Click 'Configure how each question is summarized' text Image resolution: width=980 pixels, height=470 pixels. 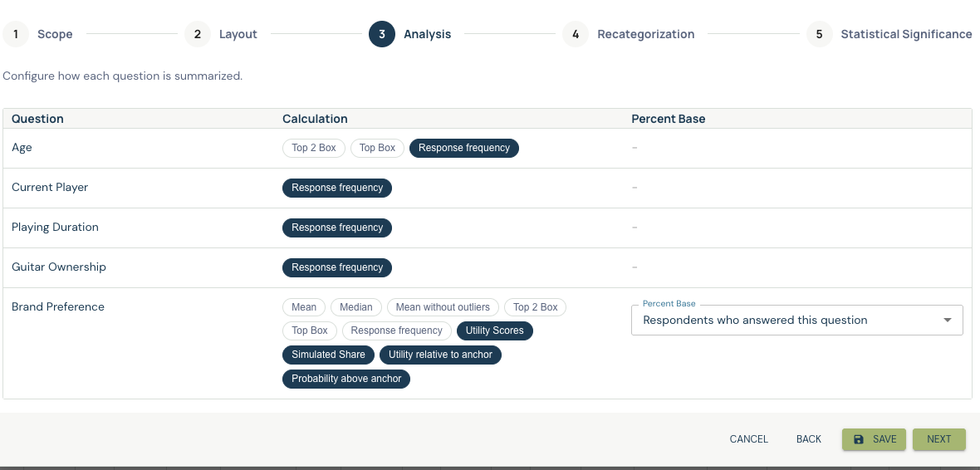pos(123,76)
